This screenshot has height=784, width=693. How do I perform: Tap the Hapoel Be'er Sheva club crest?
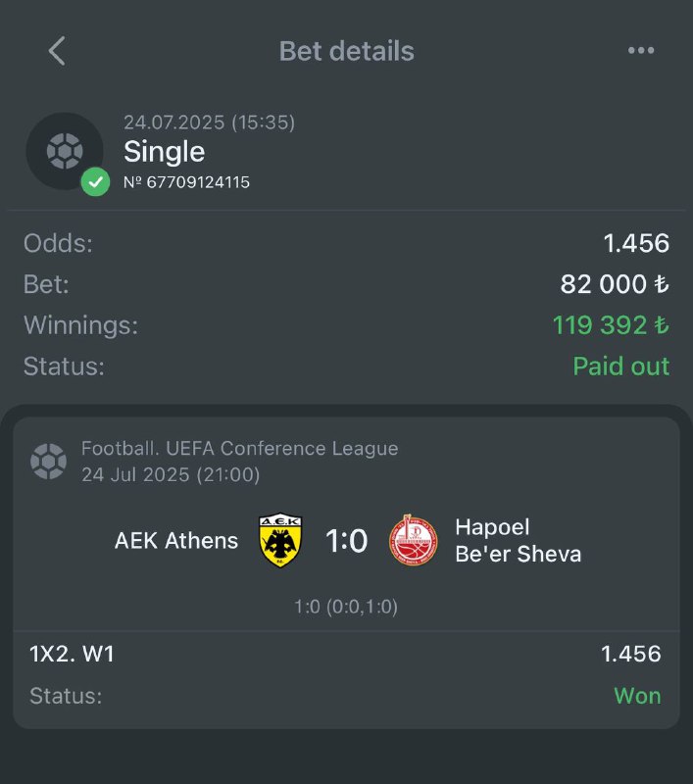tap(413, 541)
